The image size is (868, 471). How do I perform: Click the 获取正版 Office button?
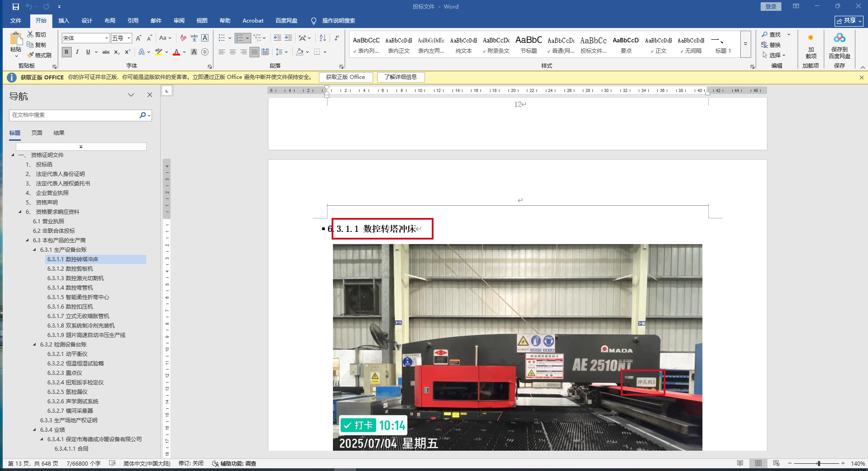point(346,77)
